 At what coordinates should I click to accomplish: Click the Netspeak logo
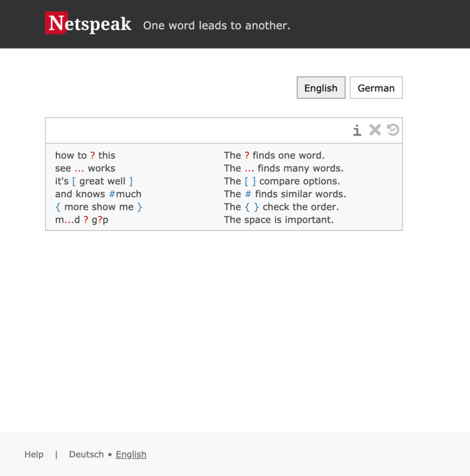(88, 24)
